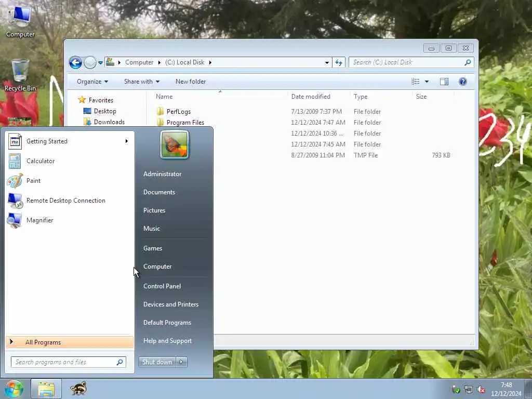
Task: Open the view options dropdown arrow
Action: [427, 82]
